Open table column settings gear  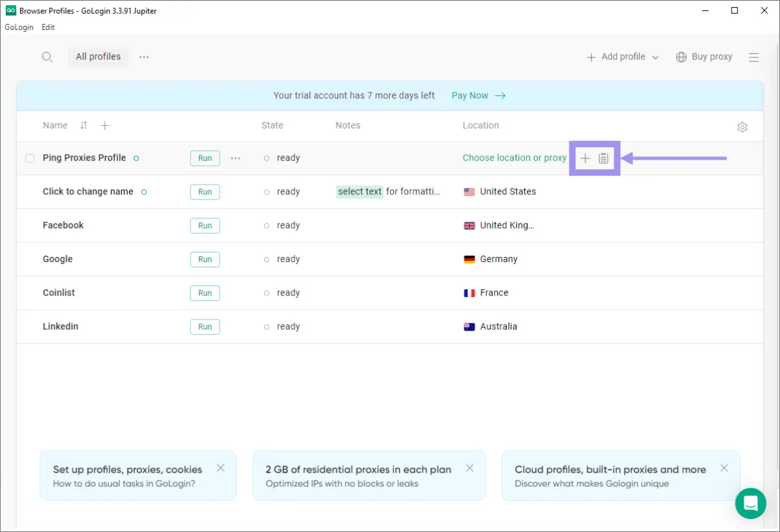click(742, 127)
